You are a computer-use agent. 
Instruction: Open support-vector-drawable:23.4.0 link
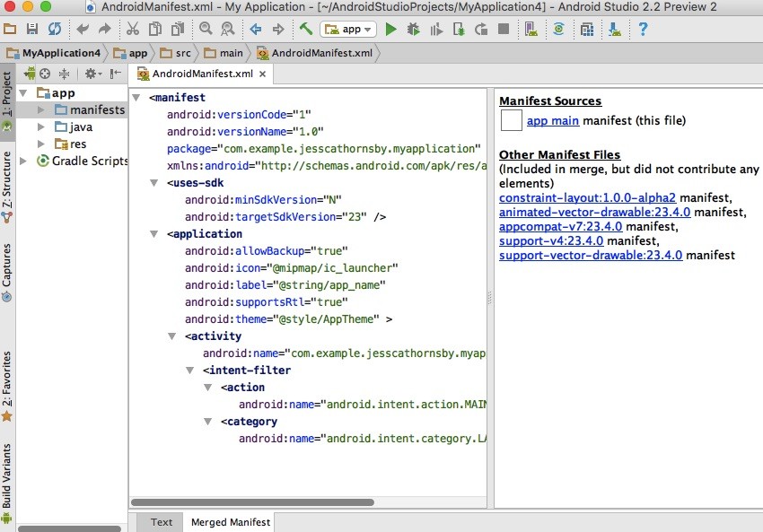591,256
